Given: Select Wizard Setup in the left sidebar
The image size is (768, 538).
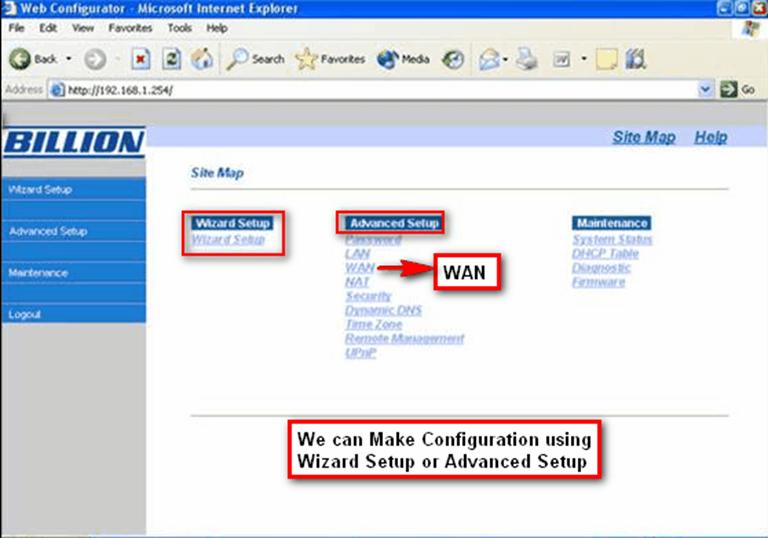Looking at the screenshot, I should click(73, 190).
